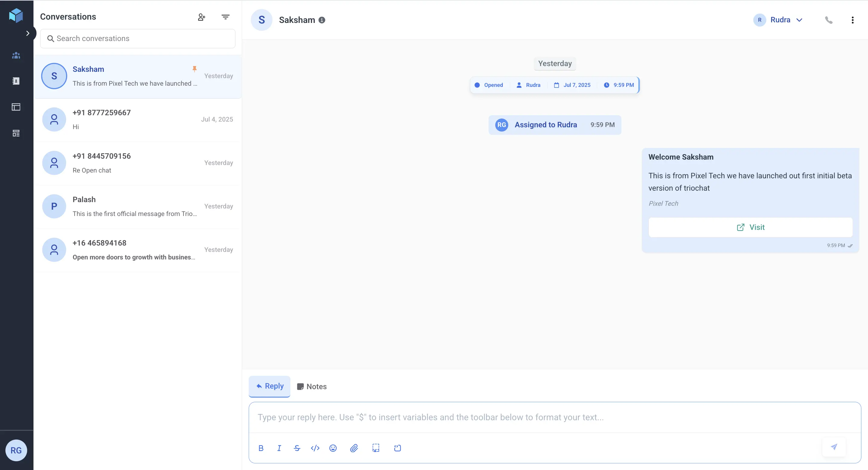Switch to the Notes tab

point(311,386)
